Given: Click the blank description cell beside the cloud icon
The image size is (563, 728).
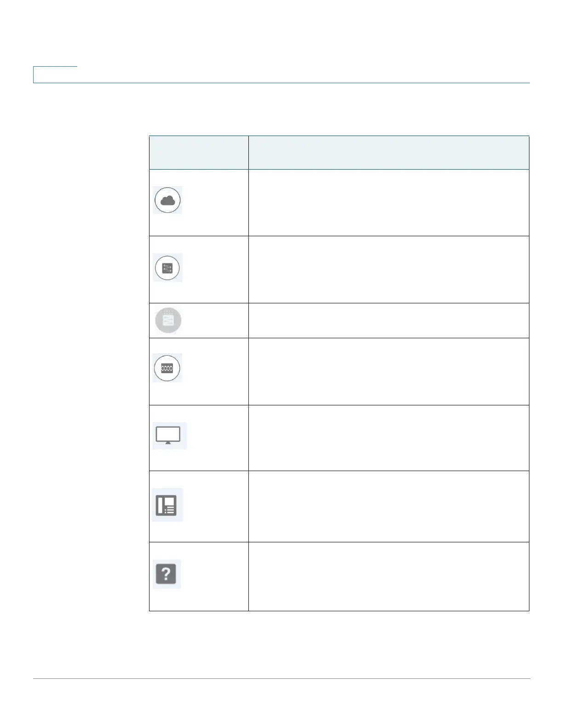Looking at the screenshot, I should pos(389,203).
